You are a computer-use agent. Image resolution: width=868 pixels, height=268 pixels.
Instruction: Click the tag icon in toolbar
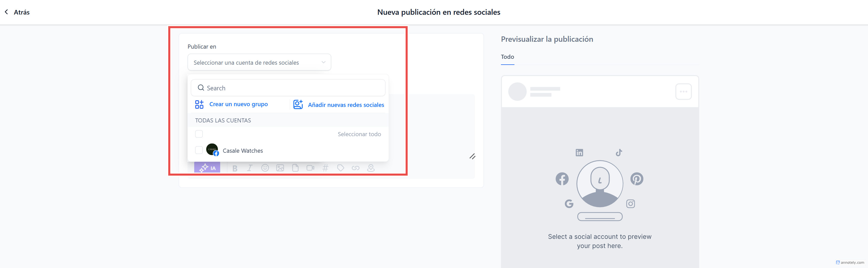[340, 168]
